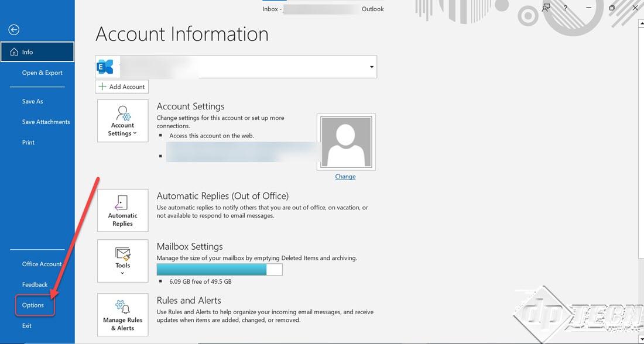Open the Account Settings icon button
Screen dimensions: 644x344
(122, 121)
